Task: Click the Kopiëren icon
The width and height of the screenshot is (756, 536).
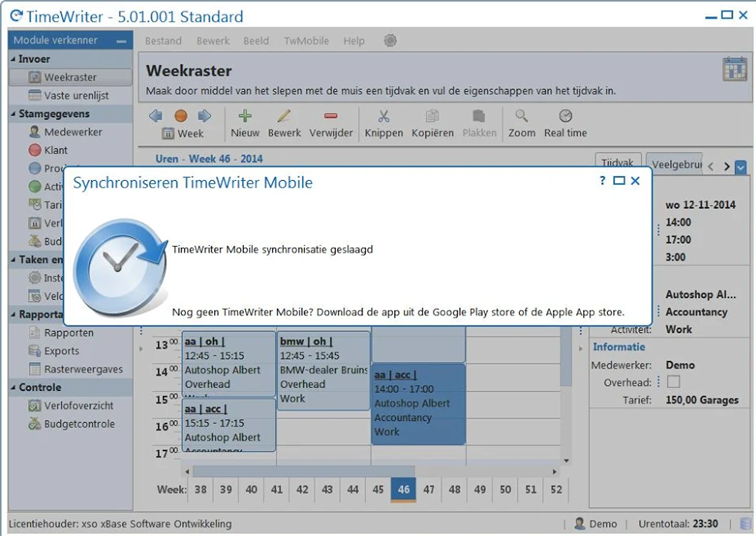Action: pos(432,116)
